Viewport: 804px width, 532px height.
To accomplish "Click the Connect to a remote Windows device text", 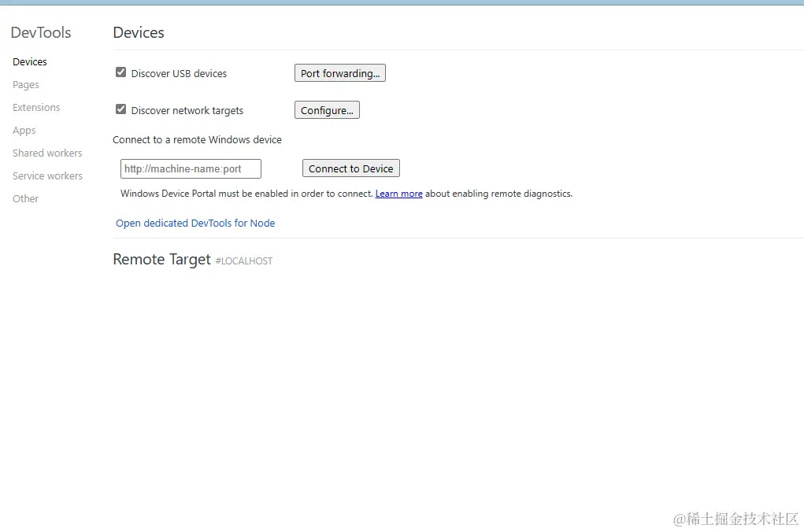I will [198, 140].
